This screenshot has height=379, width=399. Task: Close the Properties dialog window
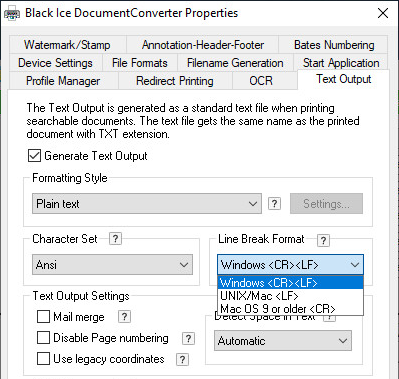(383, 13)
